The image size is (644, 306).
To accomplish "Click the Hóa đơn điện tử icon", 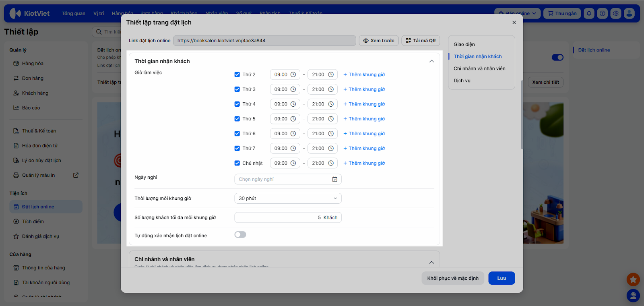I will pyautogui.click(x=16, y=146).
